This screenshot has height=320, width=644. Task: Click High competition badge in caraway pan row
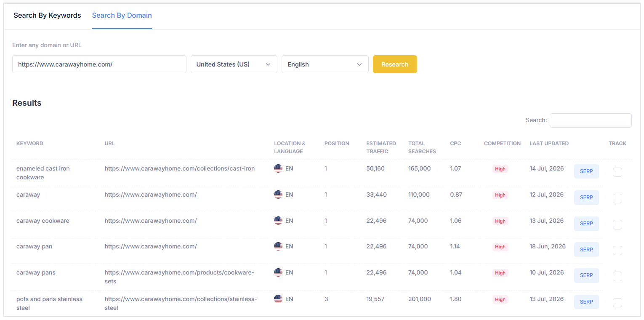[x=500, y=247]
